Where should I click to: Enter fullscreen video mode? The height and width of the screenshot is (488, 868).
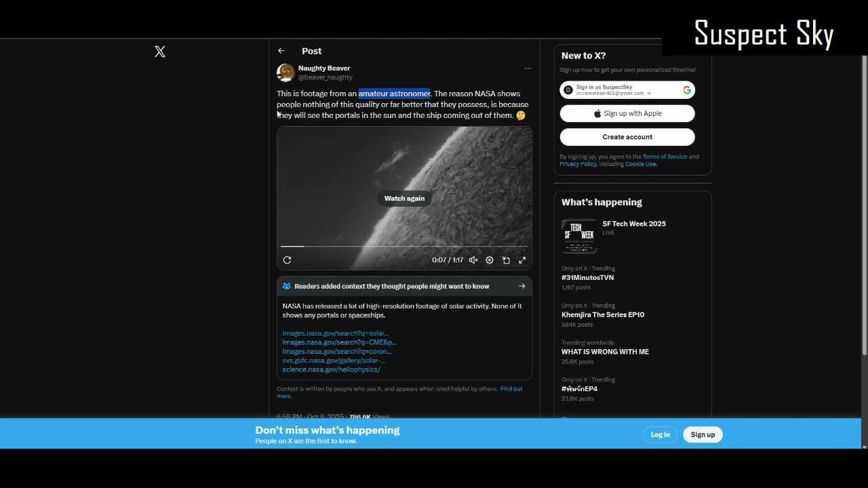tap(522, 260)
